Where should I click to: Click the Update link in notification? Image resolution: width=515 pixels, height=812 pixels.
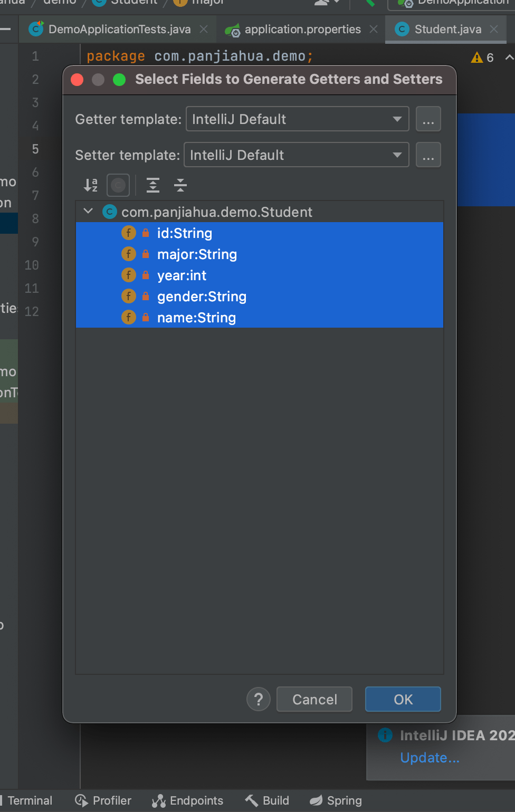(x=430, y=758)
